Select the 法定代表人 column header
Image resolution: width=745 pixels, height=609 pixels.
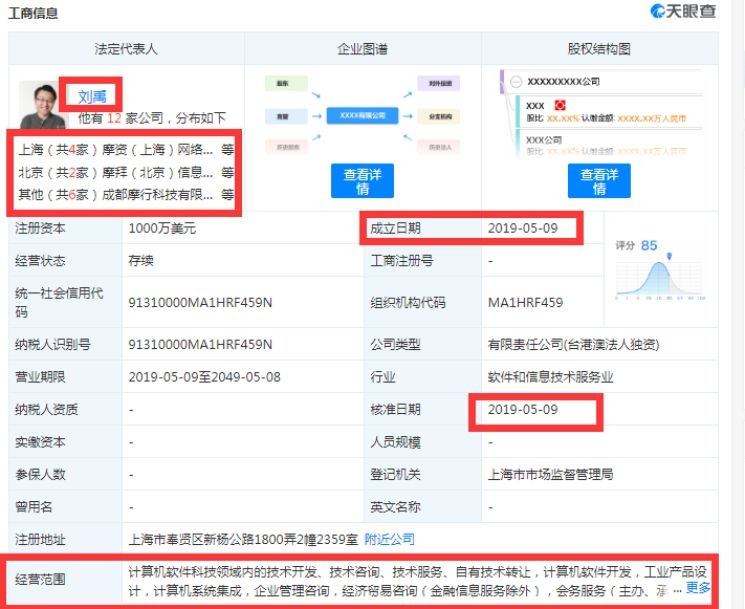(x=126, y=48)
